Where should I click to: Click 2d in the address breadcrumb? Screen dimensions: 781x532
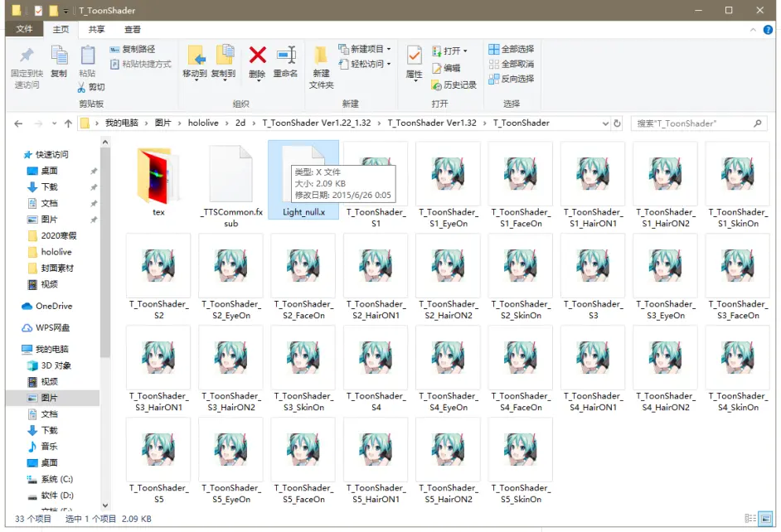[240, 123]
